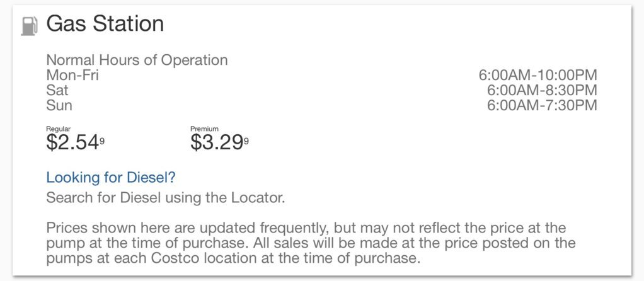
Task: Click the gas pump icon
Action: pyautogui.click(x=29, y=26)
